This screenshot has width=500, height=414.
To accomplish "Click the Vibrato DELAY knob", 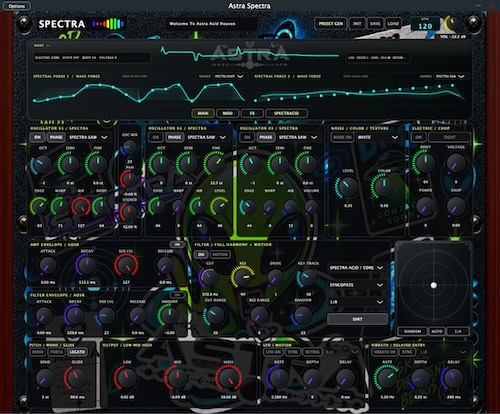I will (453, 378).
